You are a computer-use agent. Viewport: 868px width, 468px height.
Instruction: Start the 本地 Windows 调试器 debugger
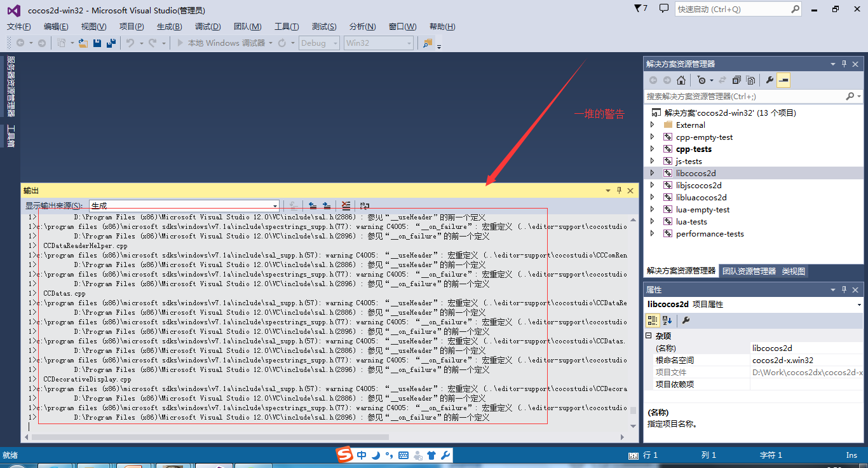[x=221, y=43]
